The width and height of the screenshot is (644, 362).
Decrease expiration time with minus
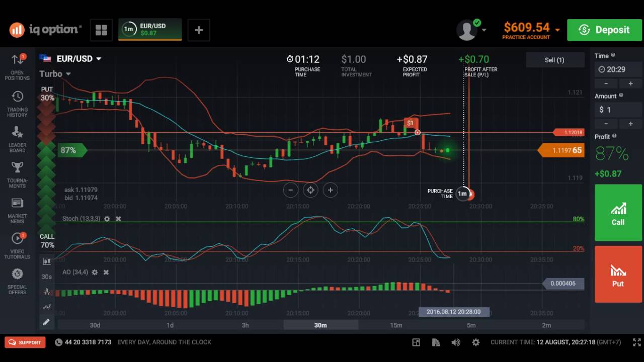(606, 83)
